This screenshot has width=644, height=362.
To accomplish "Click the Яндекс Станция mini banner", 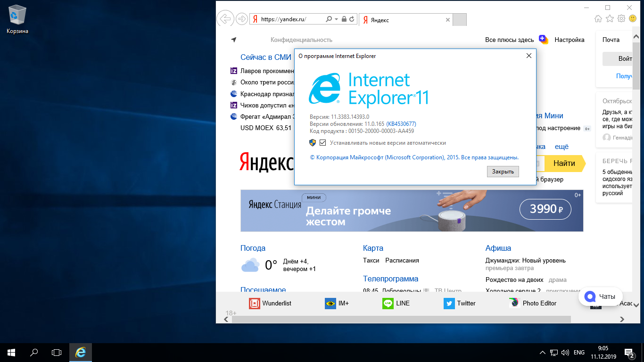I will pyautogui.click(x=412, y=211).
